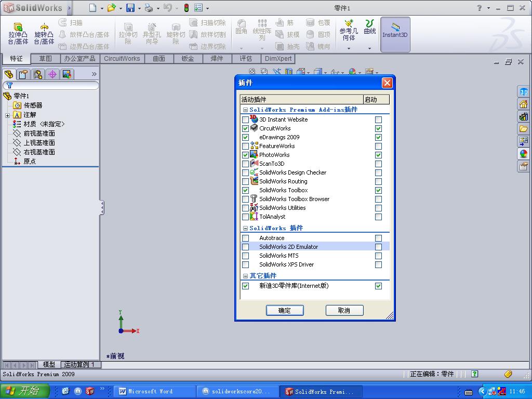
Task: Open File Explorer folder icon in task pane
Action: tap(524, 129)
